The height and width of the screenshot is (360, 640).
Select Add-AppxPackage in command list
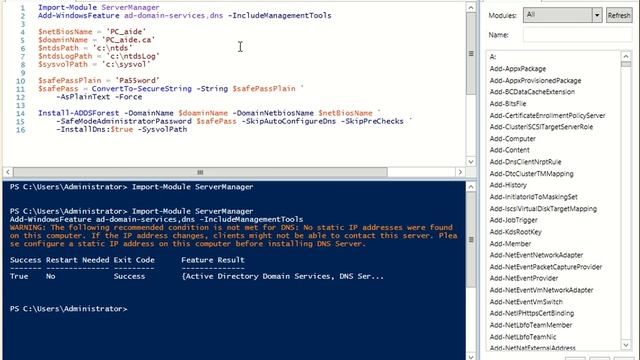point(518,69)
